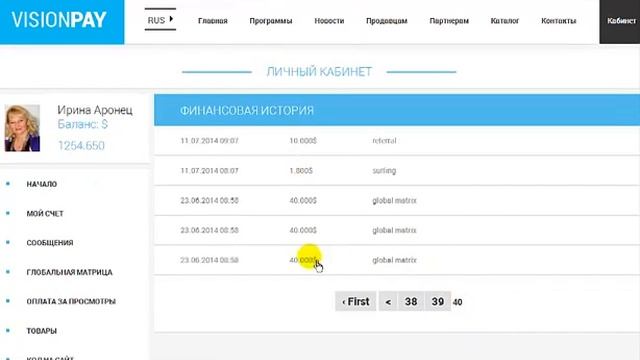This screenshot has width=640, height=360.
Task: Click the previous page arrow button
Action: [x=388, y=301]
